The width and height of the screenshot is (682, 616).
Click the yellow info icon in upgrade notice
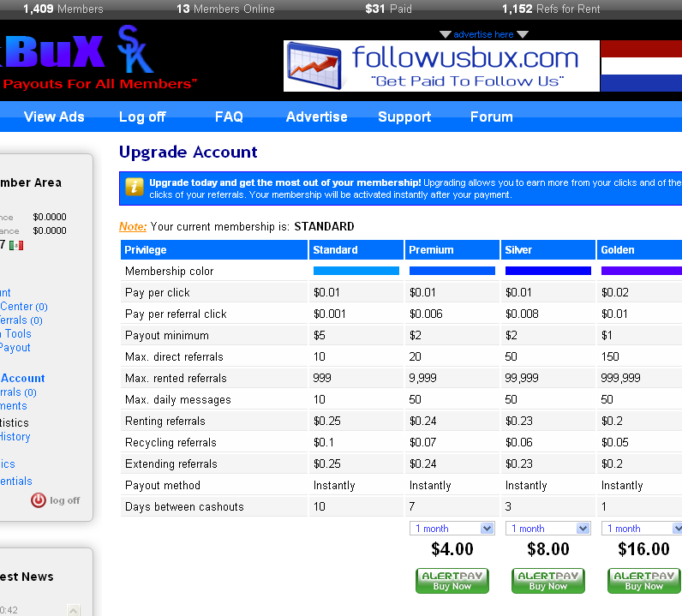(x=135, y=188)
